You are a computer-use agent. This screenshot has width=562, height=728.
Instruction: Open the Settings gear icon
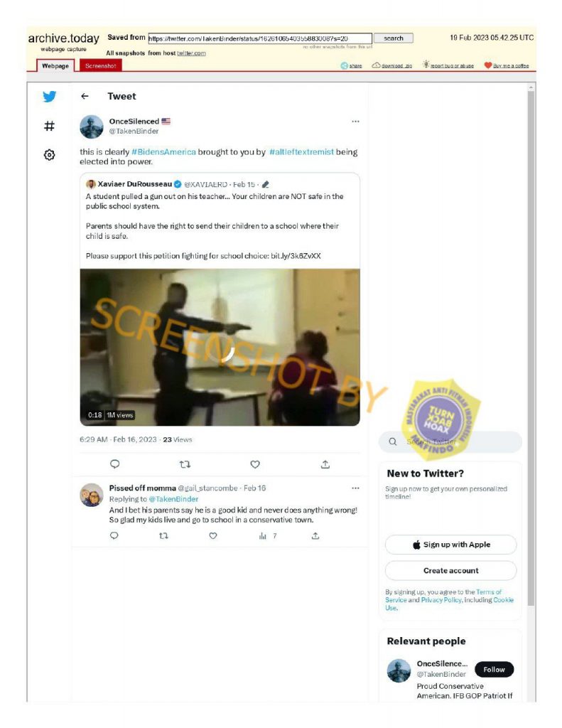coord(49,154)
